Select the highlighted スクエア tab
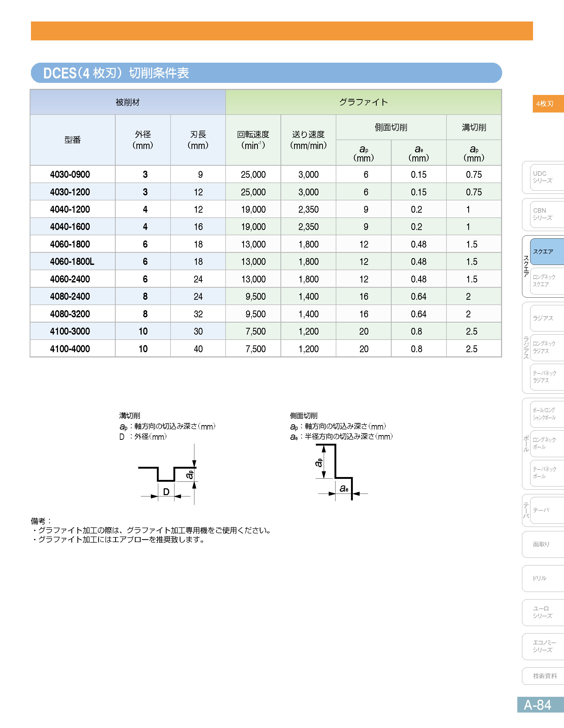This screenshot has height=728, width=564. (547, 251)
